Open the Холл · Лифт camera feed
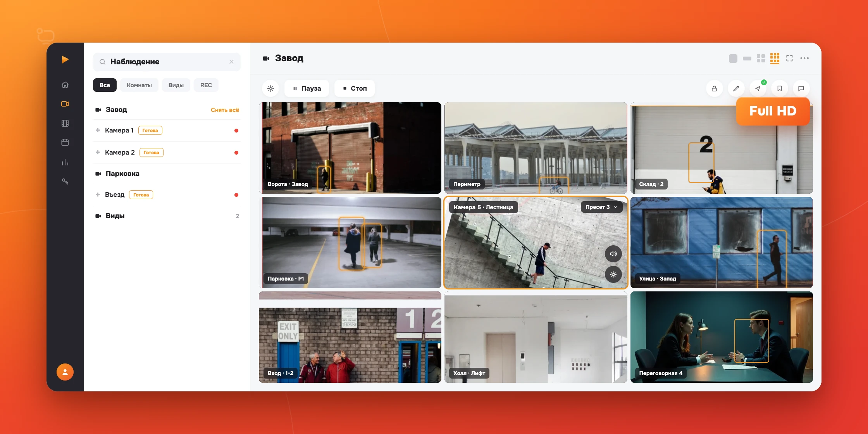 536,337
